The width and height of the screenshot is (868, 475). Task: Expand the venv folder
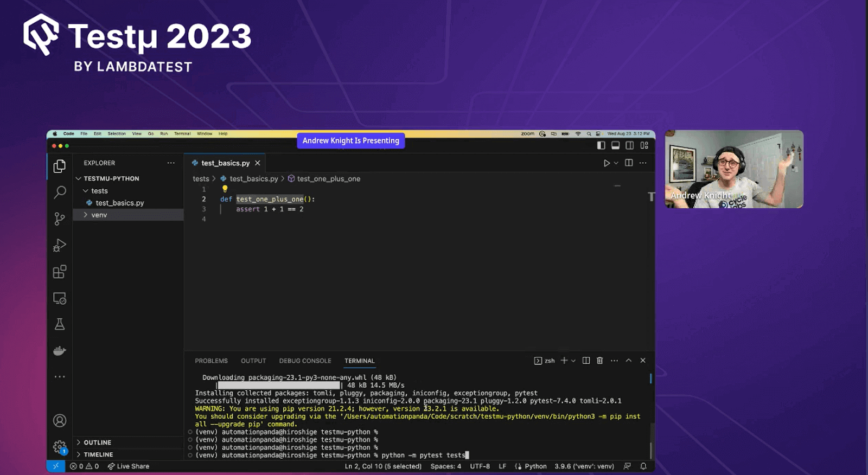point(128,215)
